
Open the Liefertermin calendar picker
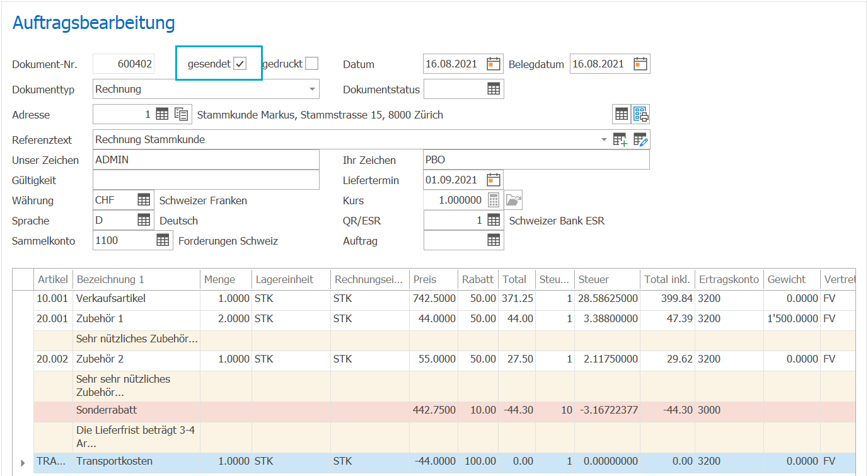tap(494, 180)
